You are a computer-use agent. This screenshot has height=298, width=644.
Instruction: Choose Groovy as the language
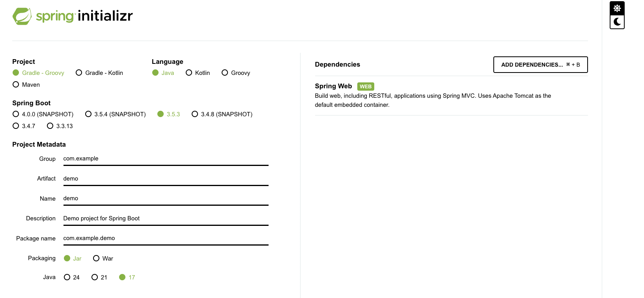[225, 73]
